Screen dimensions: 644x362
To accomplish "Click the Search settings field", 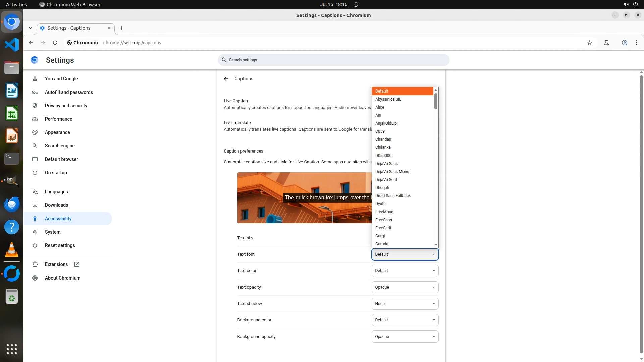I will tap(333, 60).
